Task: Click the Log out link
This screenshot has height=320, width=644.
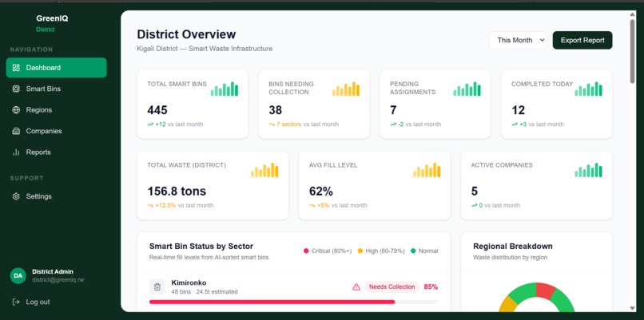Action: (x=38, y=302)
